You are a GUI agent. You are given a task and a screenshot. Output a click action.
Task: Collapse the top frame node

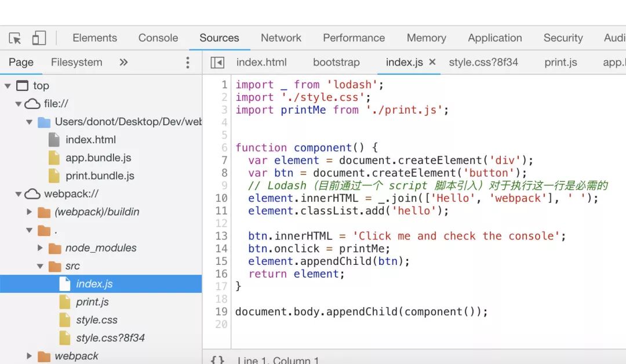pyautogui.click(x=8, y=86)
